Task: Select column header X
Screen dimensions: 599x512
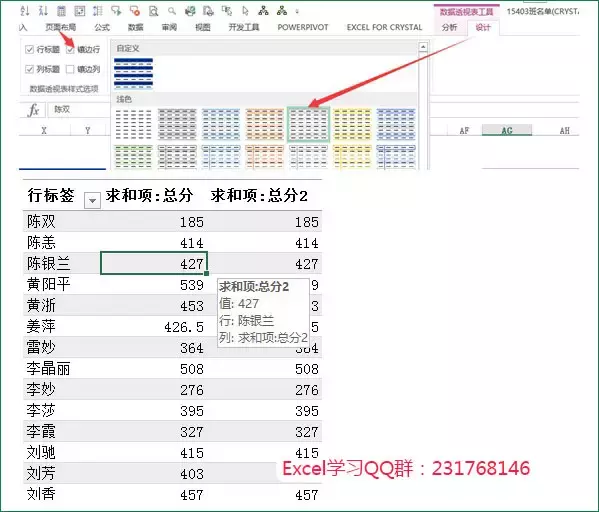Action: pyautogui.click(x=44, y=131)
